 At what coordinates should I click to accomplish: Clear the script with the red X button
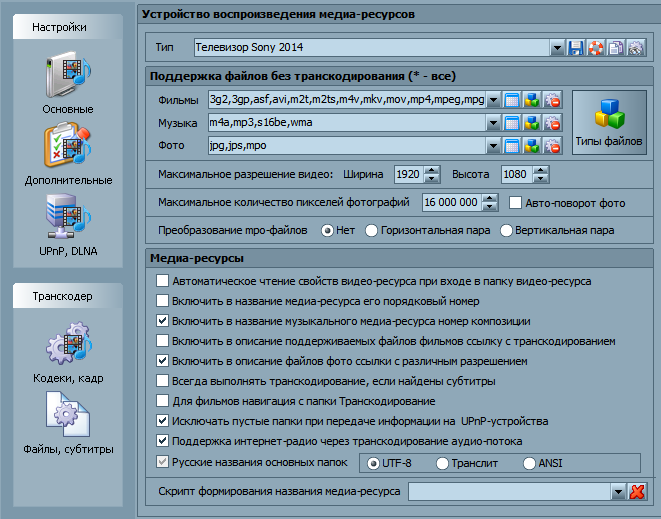coord(637,492)
